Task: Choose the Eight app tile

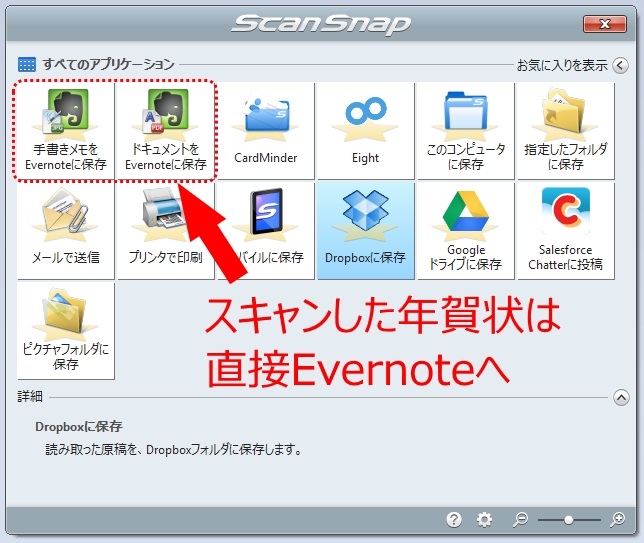Action: (366, 131)
